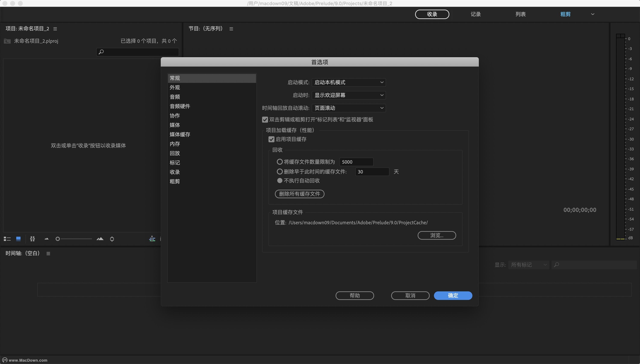Select 将缓存文件数量限制为 radio option
This screenshot has height=364, width=640.
(280, 162)
